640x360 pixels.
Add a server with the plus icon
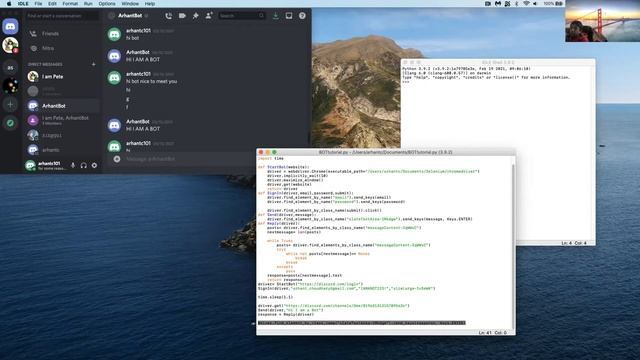click(x=10, y=104)
